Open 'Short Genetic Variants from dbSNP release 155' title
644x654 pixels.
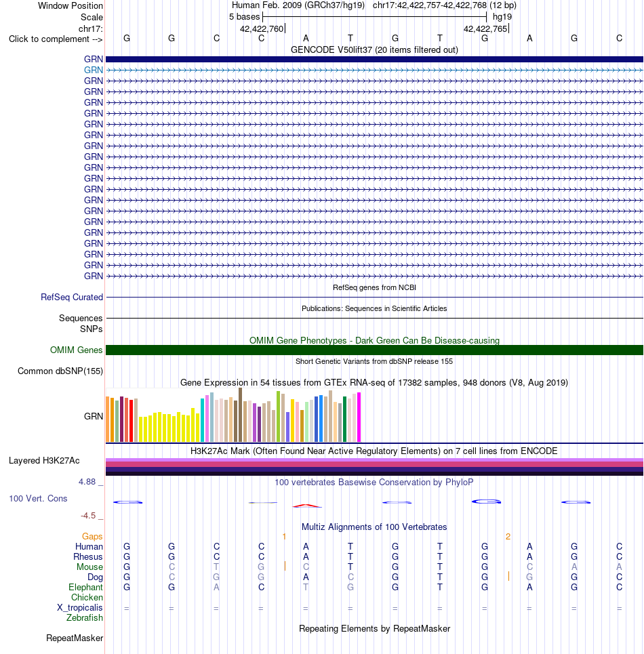pyautogui.click(x=374, y=361)
